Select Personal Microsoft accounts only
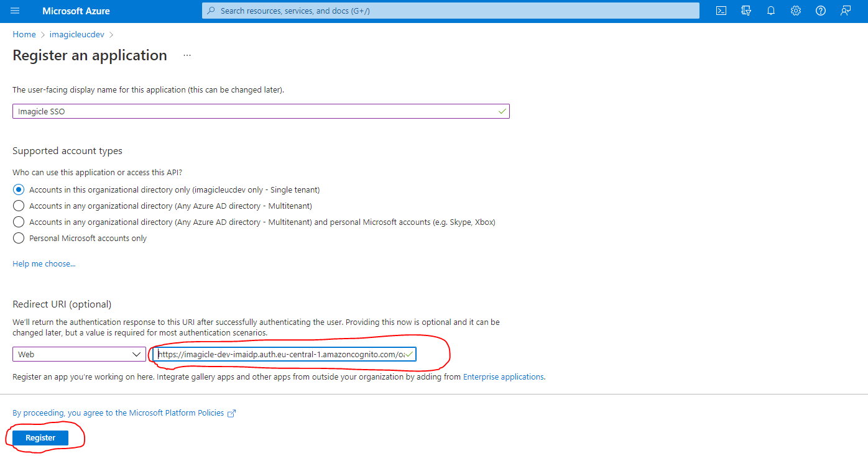 [19, 238]
